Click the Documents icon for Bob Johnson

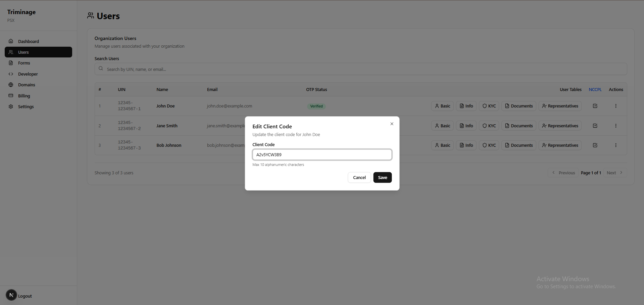(x=507, y=145)
